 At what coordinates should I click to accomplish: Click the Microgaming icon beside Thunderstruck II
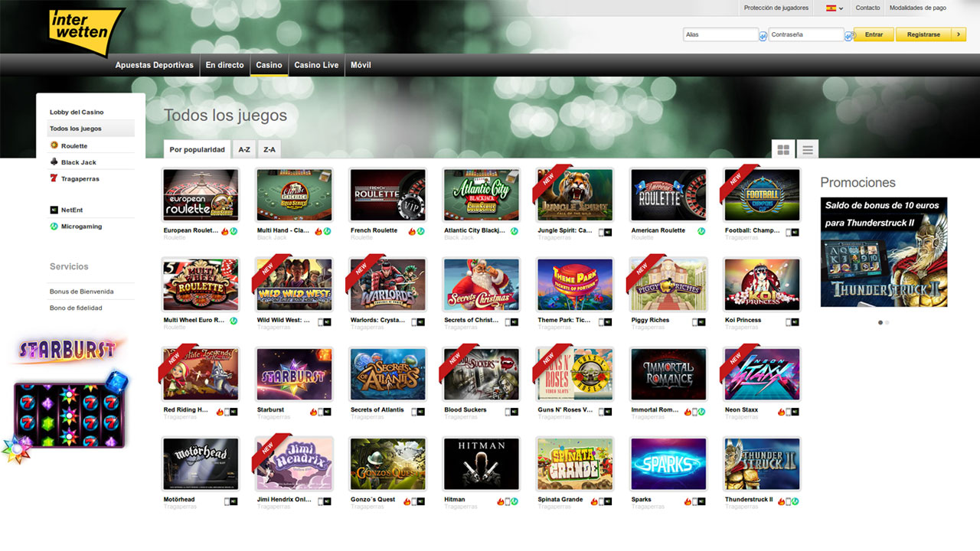click(x=795, y=501)
